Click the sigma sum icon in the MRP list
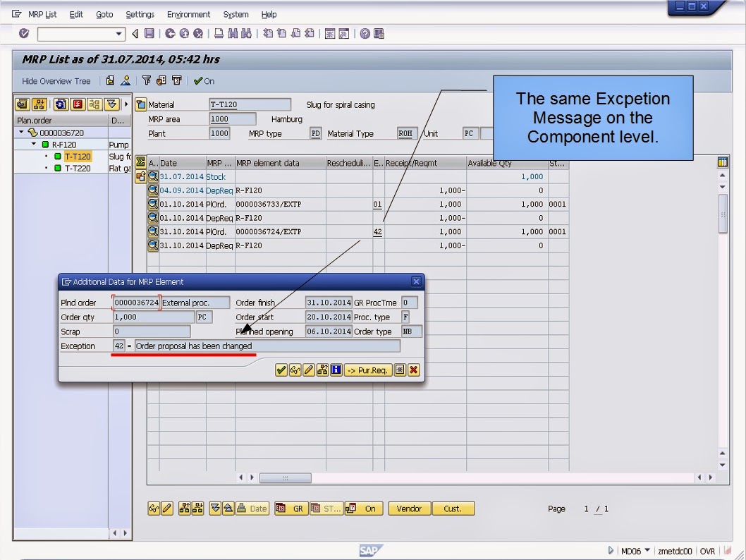This screenshot has width=746, height=560. pyautogui.click(x=141, y=162)
